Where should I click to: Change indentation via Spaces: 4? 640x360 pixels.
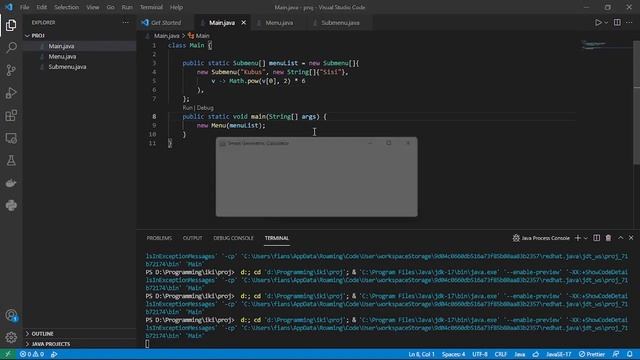click(453, 354)
